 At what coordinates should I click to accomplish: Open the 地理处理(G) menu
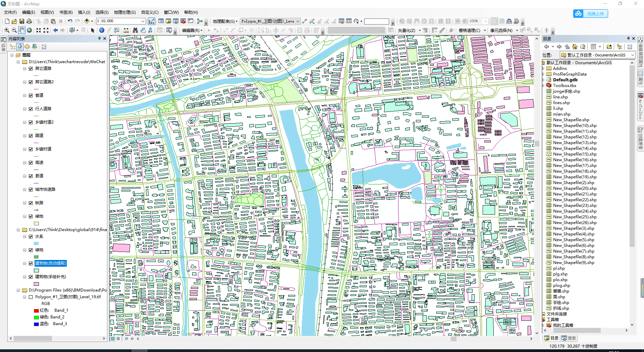(124, 12)
